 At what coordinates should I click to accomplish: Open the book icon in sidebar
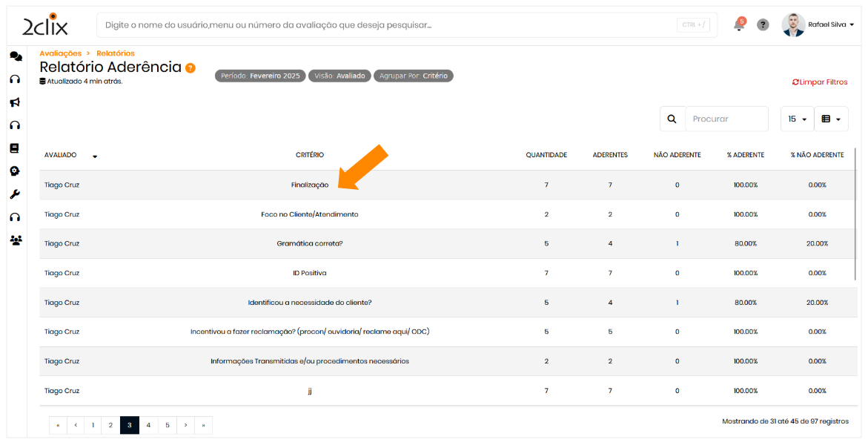point(15,148)
